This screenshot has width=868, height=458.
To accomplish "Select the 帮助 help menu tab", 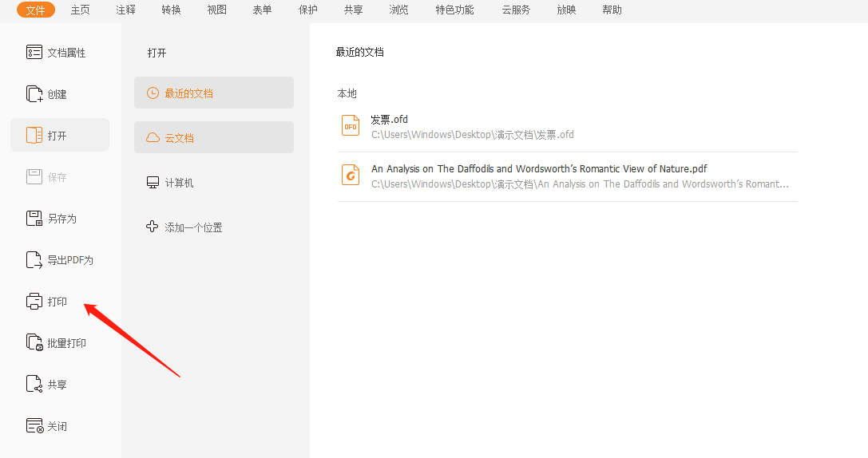I will (x=612, y=10).
